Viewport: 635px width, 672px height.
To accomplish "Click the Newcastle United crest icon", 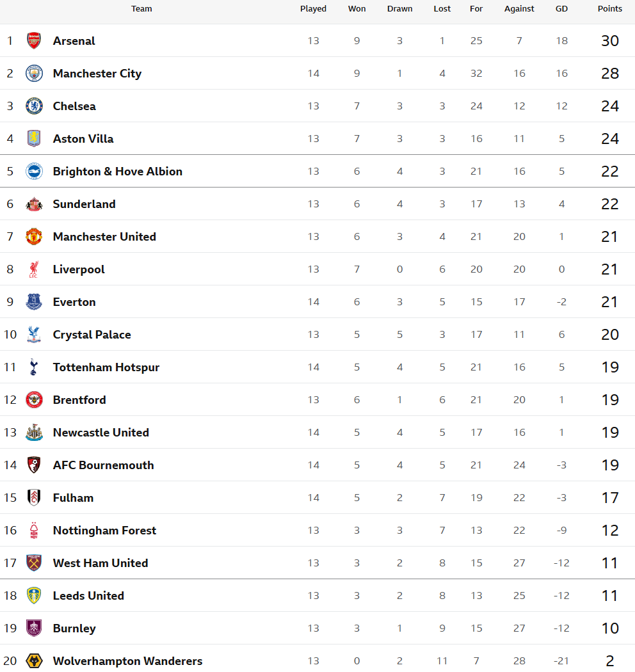I will click(34, 433).
